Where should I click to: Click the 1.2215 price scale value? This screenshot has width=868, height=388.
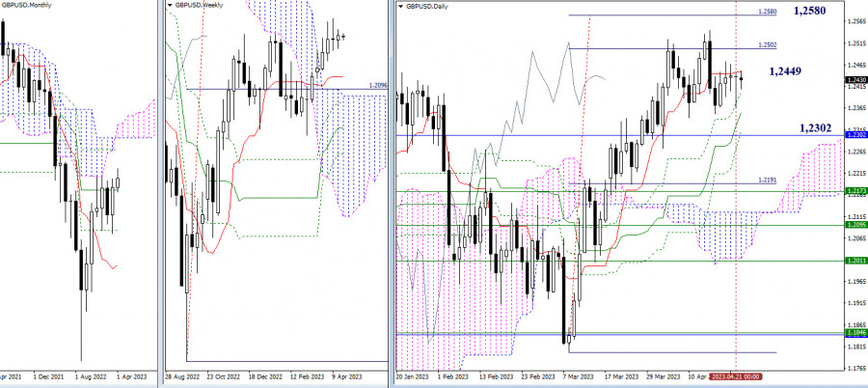857,173
